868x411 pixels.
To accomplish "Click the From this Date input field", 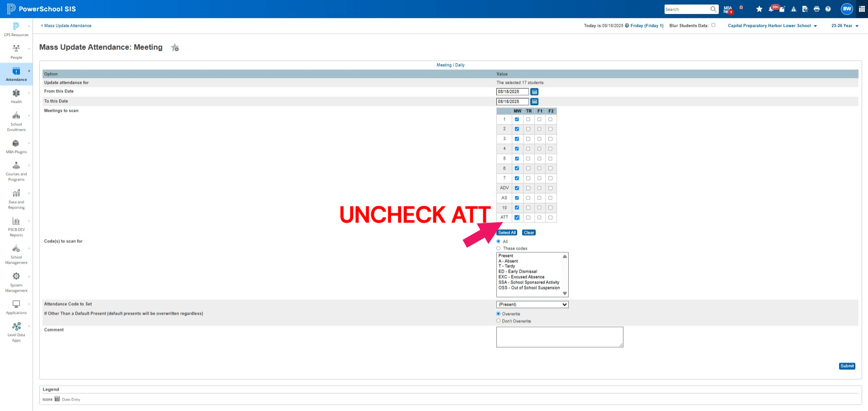I will [x=512, y=92].
